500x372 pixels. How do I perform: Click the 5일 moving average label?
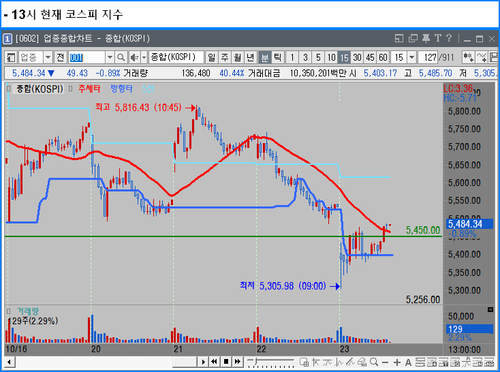[148, 89]
